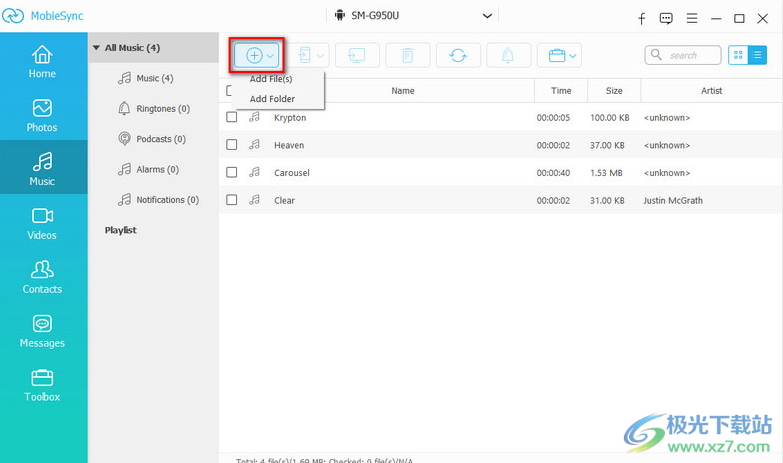Sort by the Name column header
This screenshot has width=783, height=463.
point(402,91)
